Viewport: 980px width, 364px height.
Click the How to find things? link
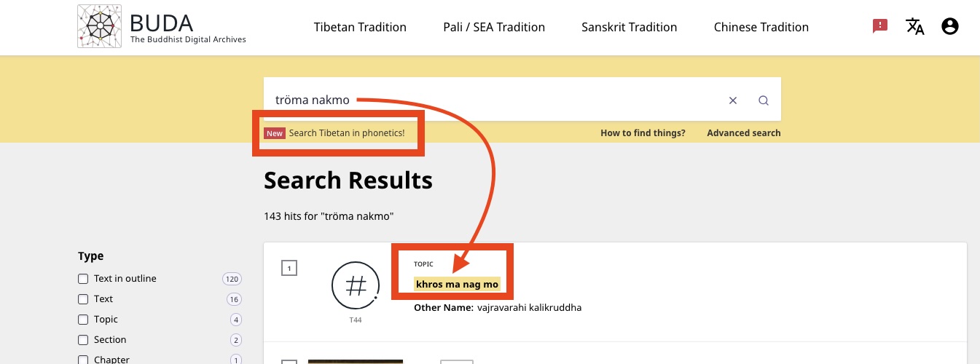[643, 133]
